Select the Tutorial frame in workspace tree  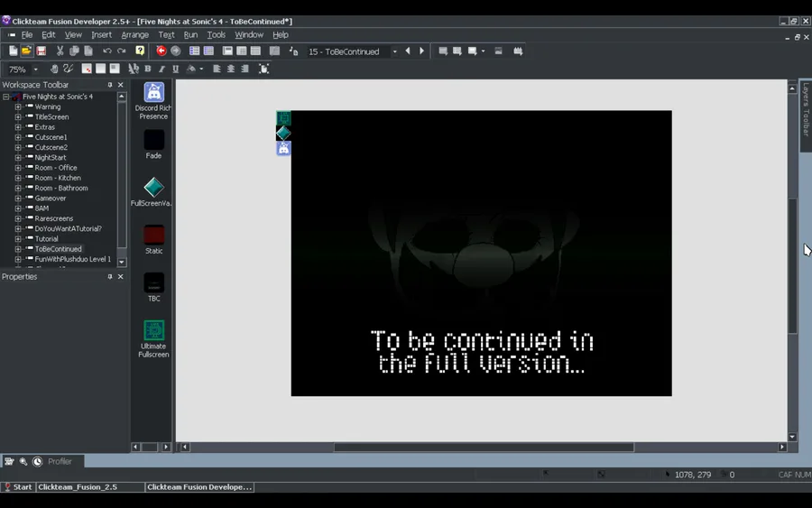[x=47, y=239]
